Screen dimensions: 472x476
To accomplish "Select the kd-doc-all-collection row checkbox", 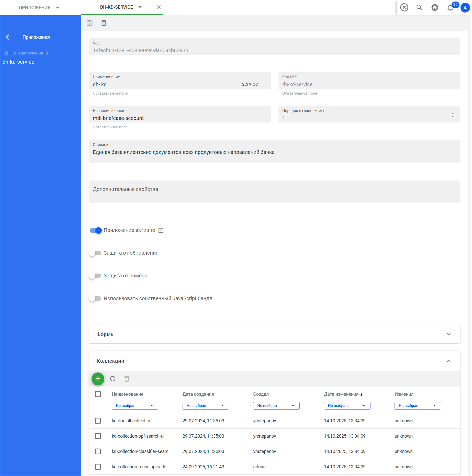I will 98,421.
